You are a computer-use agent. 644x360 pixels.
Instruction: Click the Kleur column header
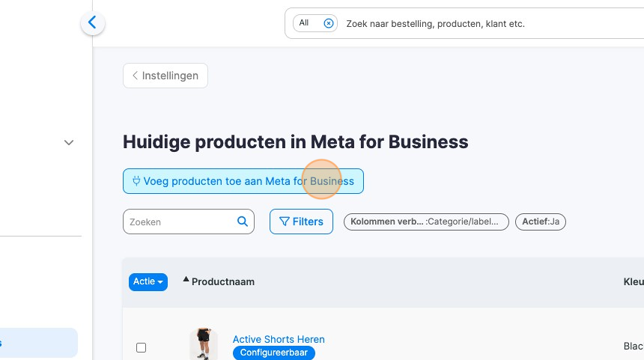[633, 282]
